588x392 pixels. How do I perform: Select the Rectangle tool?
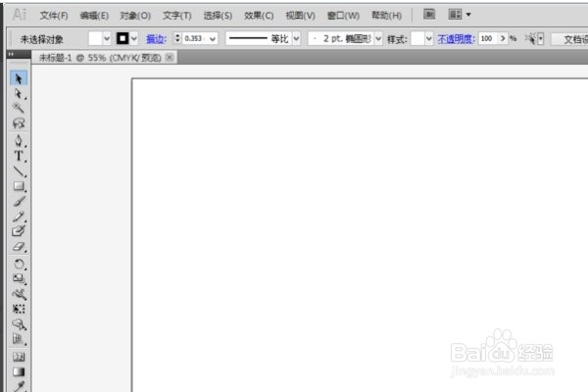(19, 186)
